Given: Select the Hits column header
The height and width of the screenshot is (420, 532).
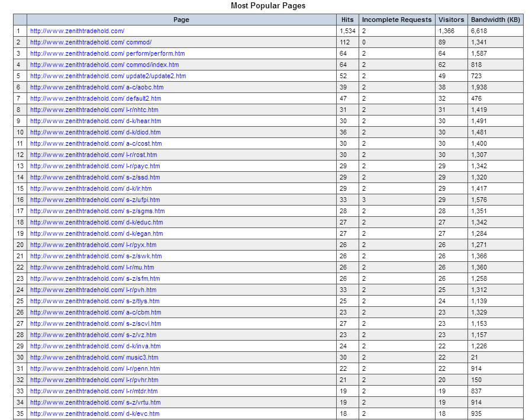Looking at the screenshot, I should [347, 20].
